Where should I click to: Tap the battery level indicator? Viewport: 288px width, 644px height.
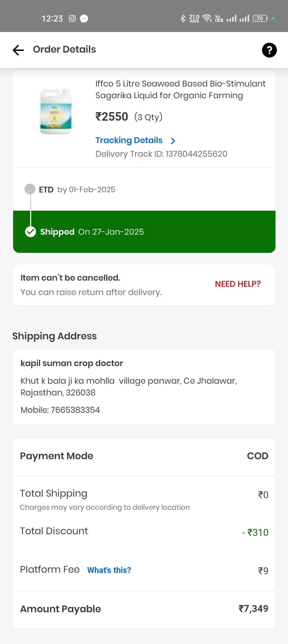click(260, 18)
